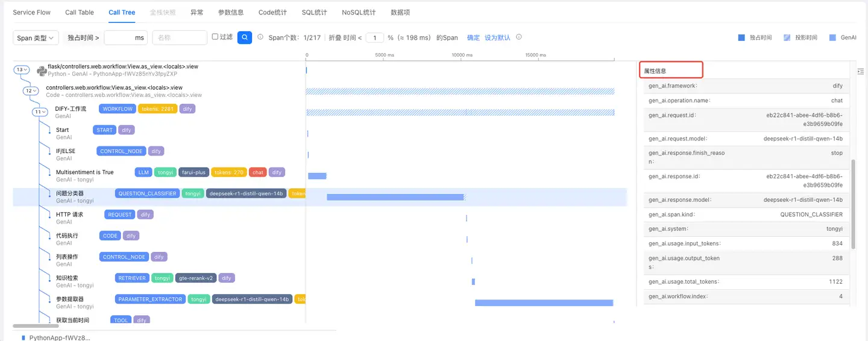Click the 确定 link
Image resolution: width=868 pixels, height=341 pixels.
pos(473,38)
